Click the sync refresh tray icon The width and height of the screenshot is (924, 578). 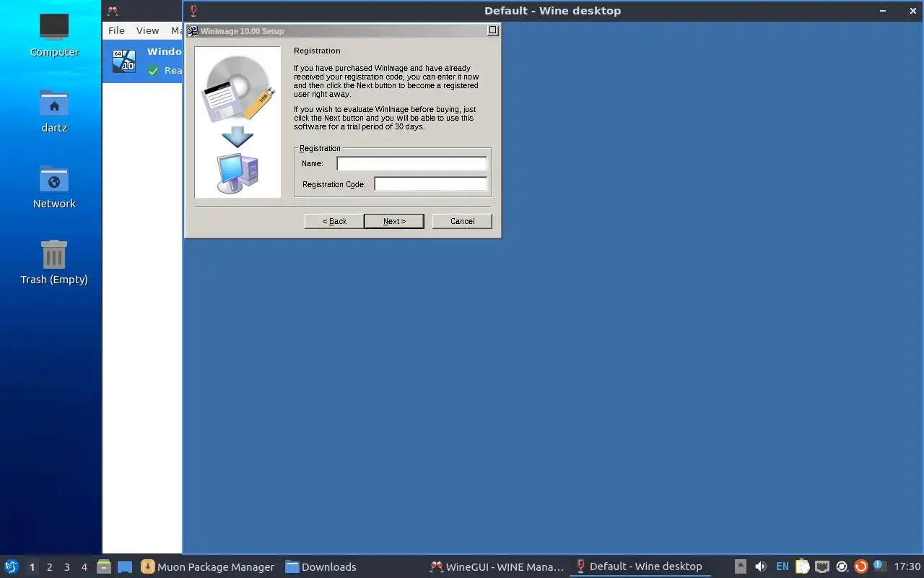841,566
